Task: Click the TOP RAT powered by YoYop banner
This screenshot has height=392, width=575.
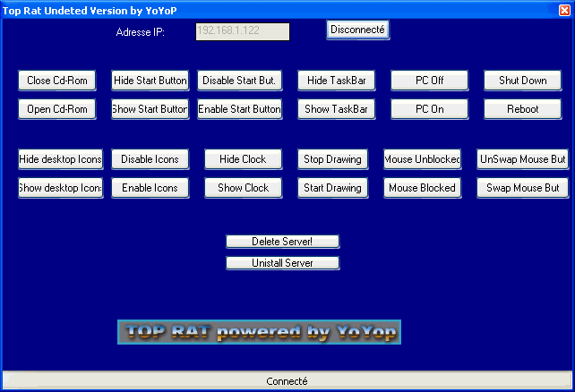Action: (259, 332)
